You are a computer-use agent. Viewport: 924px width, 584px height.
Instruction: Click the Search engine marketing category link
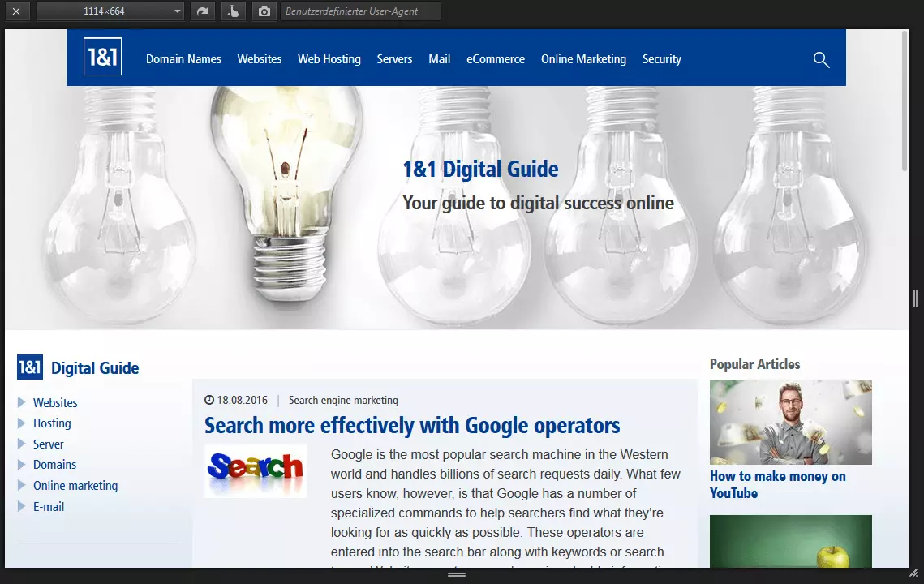(x=343, y=400)
